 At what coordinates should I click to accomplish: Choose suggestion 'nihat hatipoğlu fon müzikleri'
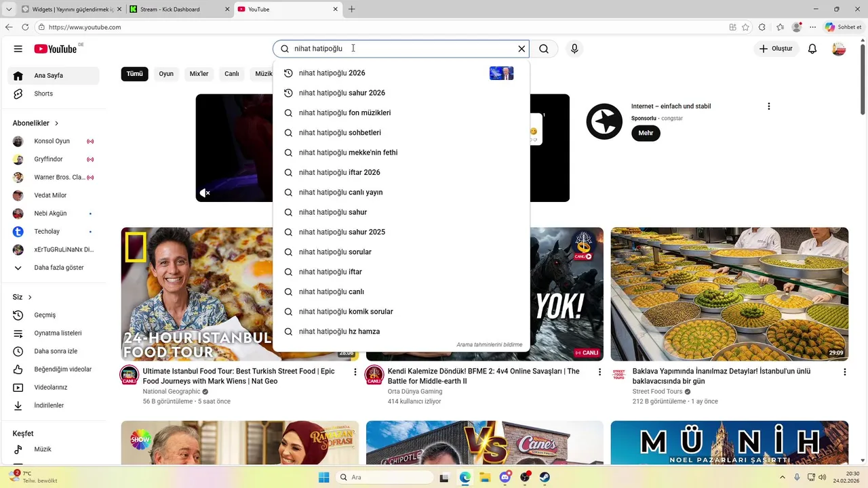coord(401,113)
